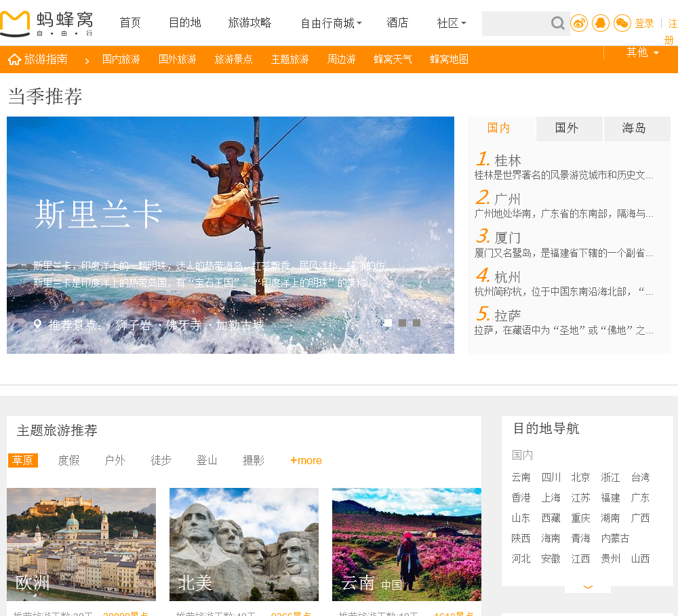This screenshot has width=678, height=616.
Task: Open the 桂林 ranked destination
Action: coord(508,161)
